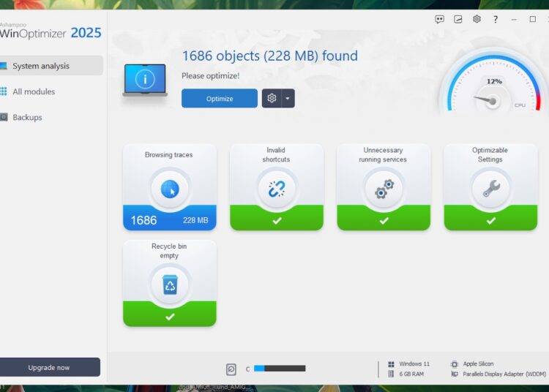This screenshot has height=392, width=549.
Task: Select System analysis in sidebar
Action: (51, 65)
